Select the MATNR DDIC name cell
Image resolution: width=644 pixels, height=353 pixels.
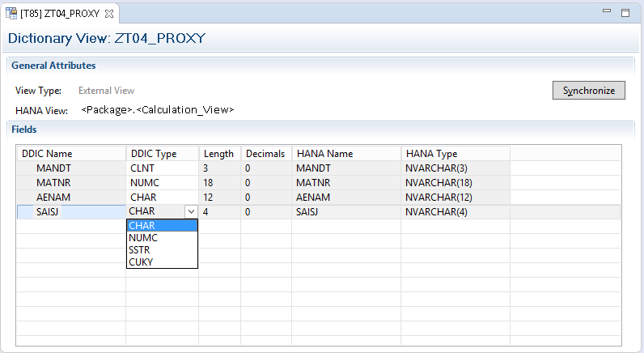click(71, 182)
